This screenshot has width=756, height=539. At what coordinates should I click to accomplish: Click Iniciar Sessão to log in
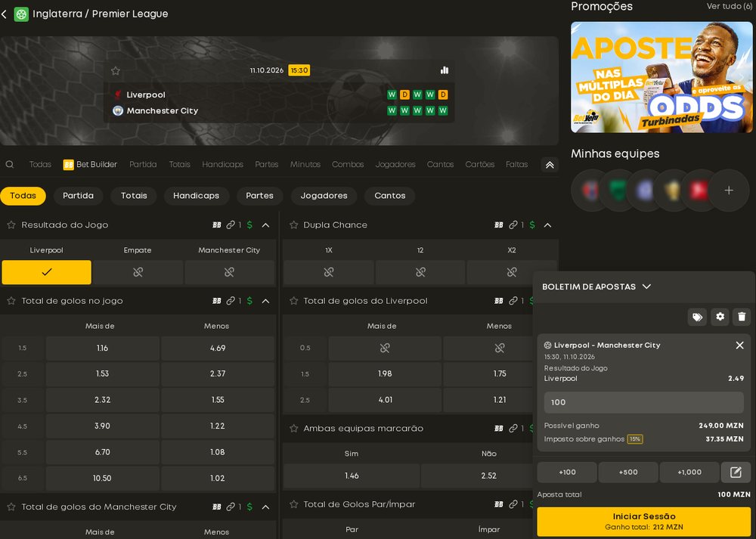[x=643, y=521]
